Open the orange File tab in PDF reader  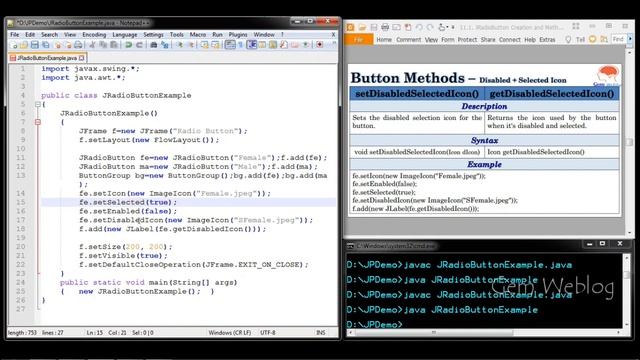pos(359,40)
